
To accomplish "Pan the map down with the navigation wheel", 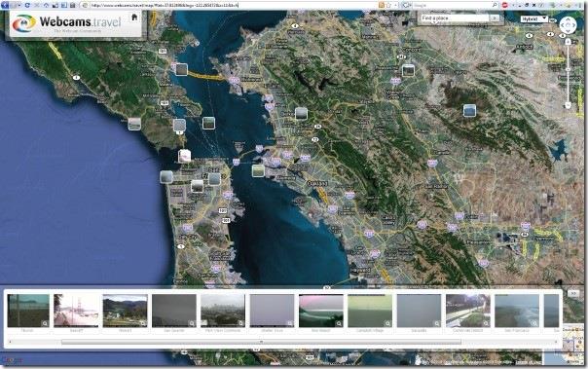I will point(568,30).
